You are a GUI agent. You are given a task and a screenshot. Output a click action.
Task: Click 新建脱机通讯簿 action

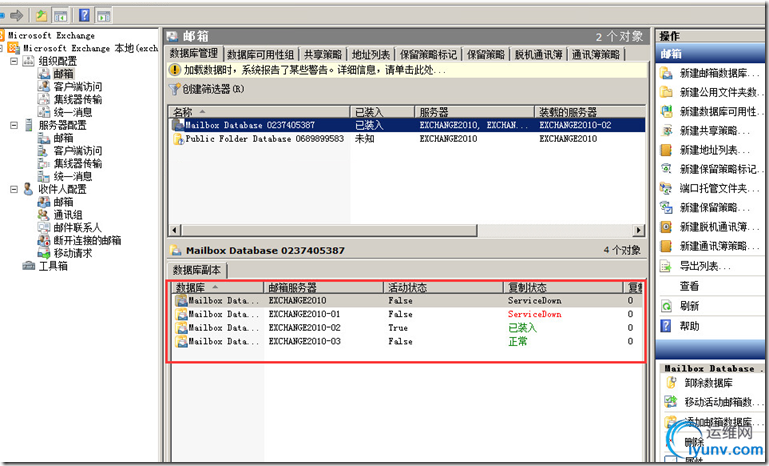click(711, 227)
